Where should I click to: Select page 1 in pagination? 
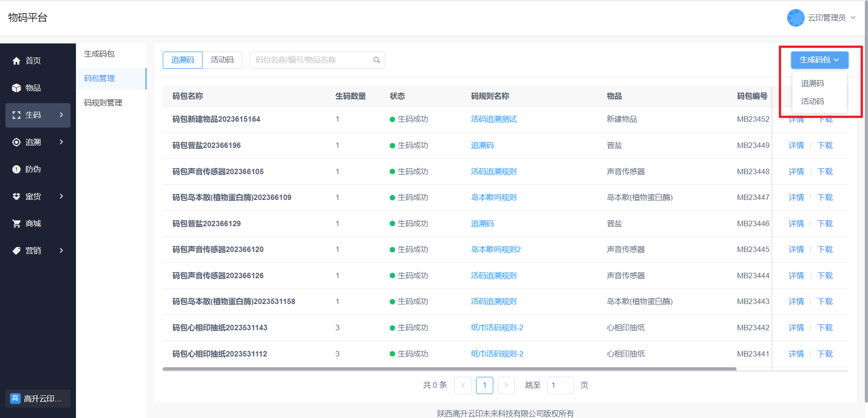485,385
